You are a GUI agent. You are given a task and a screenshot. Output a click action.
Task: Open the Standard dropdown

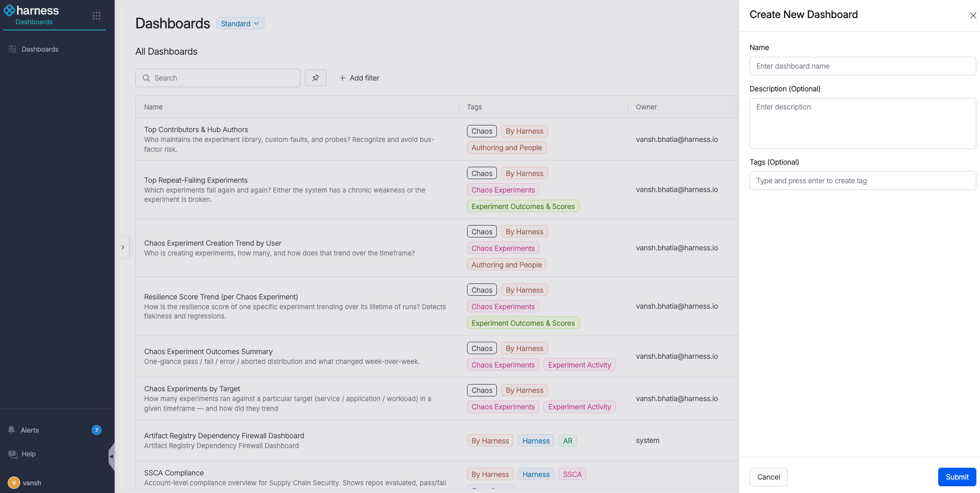tap(240, 23)
